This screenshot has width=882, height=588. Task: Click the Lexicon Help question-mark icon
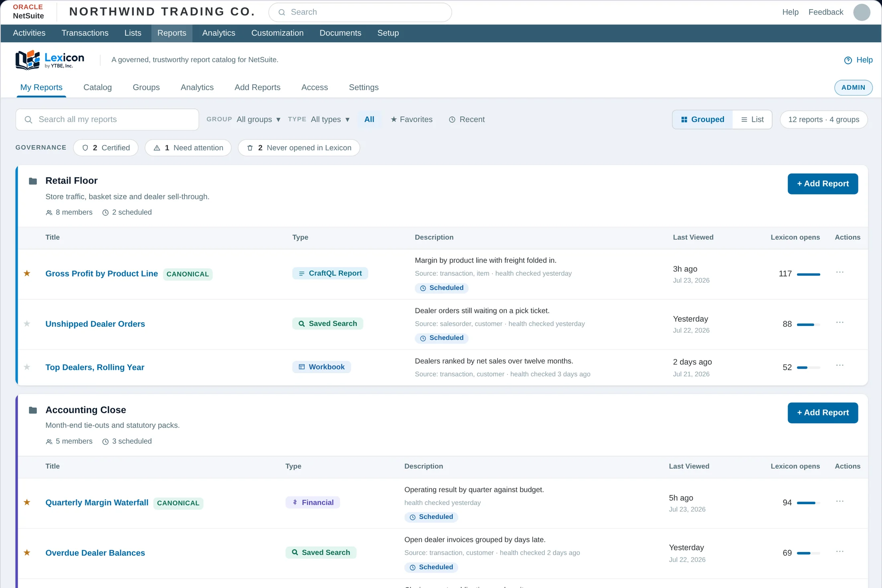pyautogui.click(x=848, y=60)
